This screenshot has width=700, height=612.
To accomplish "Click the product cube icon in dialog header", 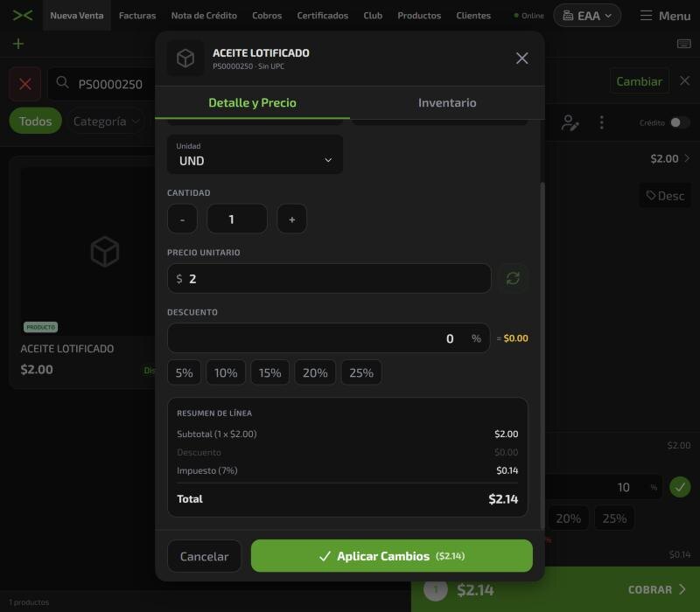I will tap(185, 58).
